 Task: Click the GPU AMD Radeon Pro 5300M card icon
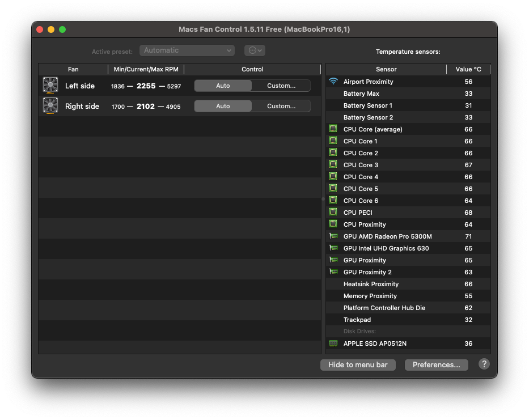pos(333,236)
